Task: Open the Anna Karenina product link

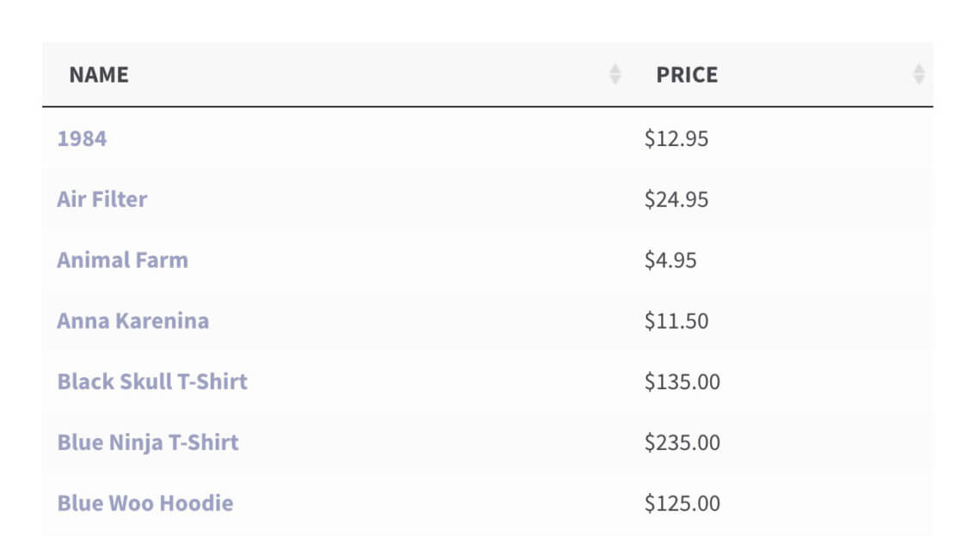Action: [x=132, y=320]
